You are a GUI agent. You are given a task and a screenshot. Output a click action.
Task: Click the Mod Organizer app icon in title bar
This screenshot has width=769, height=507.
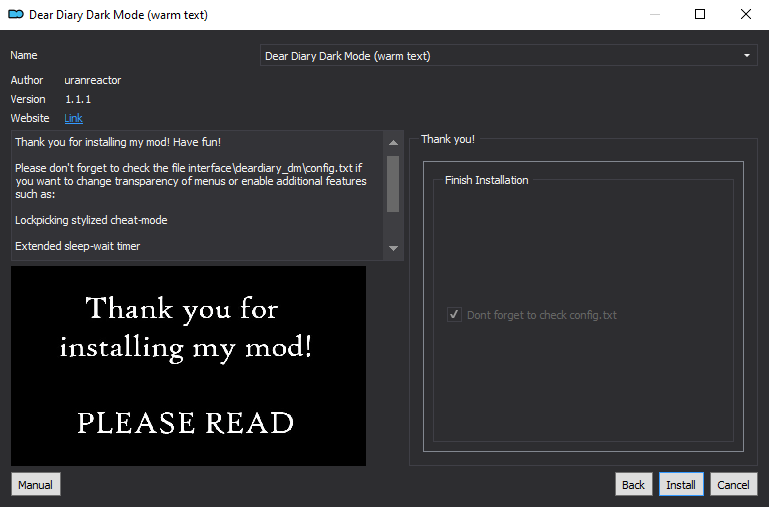(16, 14)
